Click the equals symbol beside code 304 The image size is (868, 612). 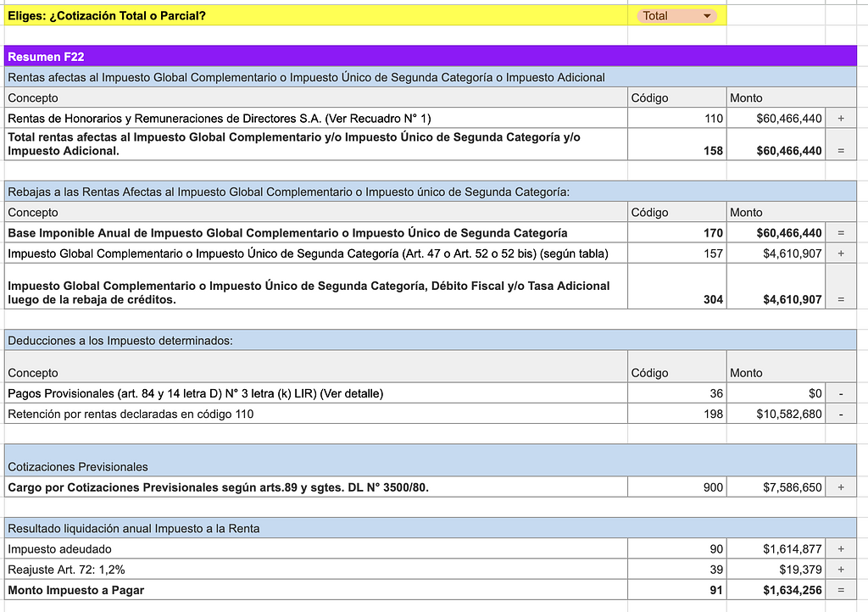(840, 298)
